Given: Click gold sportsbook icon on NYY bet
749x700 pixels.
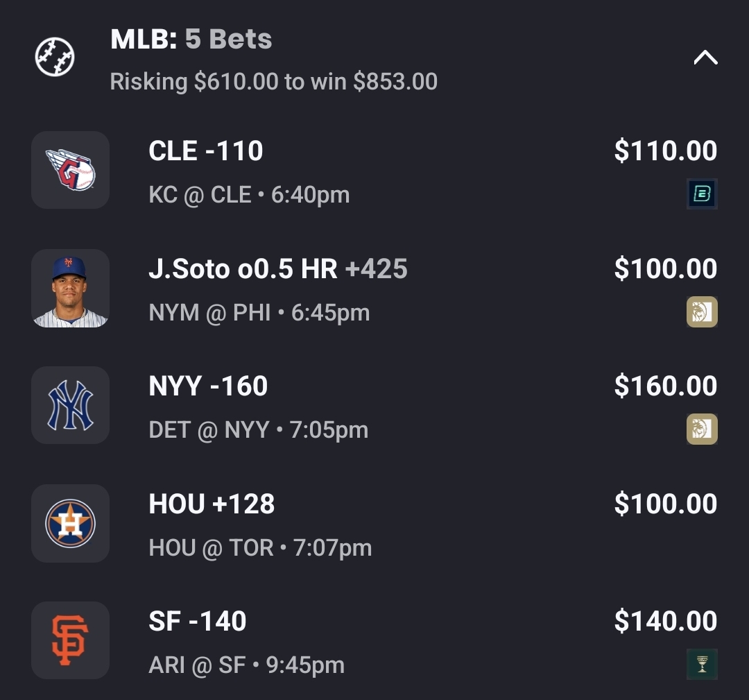Looking at the screenshot, I should [701, 429].
